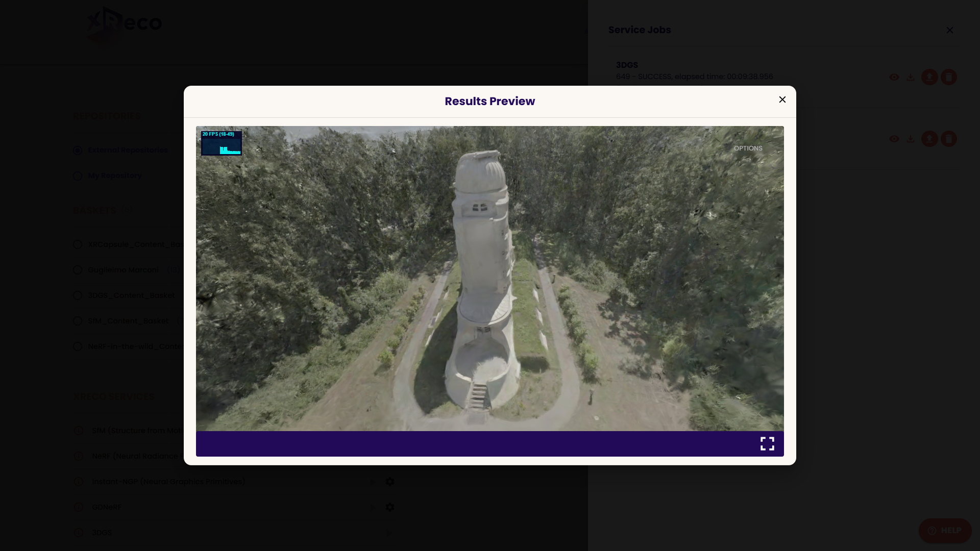Image resolution: width=980 pixels, height=551 pixels.
Task: Click the FPS stats monitor panel
Action: [x=221, y=143]
